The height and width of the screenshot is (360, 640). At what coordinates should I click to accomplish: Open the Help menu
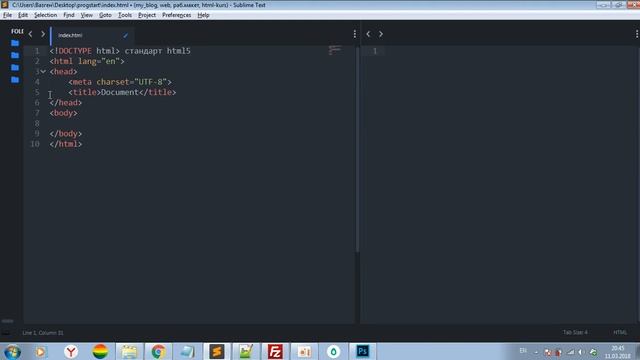pyautogui.click(x=203, y=15)
